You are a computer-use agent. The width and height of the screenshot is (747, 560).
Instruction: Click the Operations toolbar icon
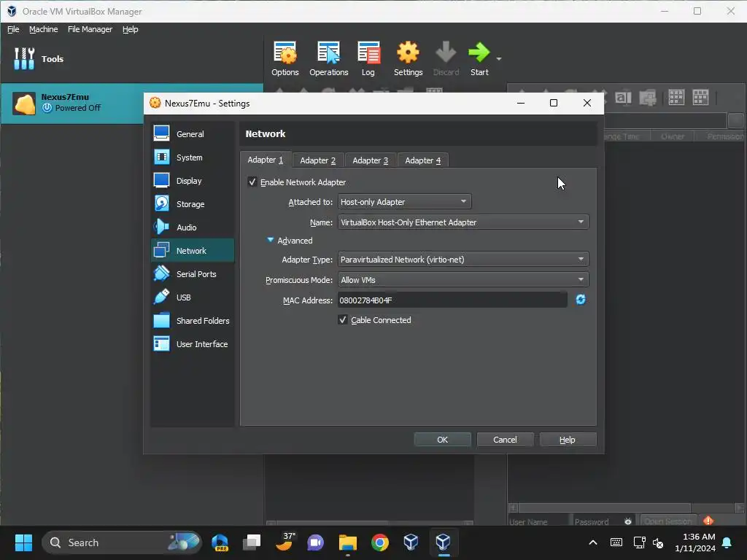329,58
